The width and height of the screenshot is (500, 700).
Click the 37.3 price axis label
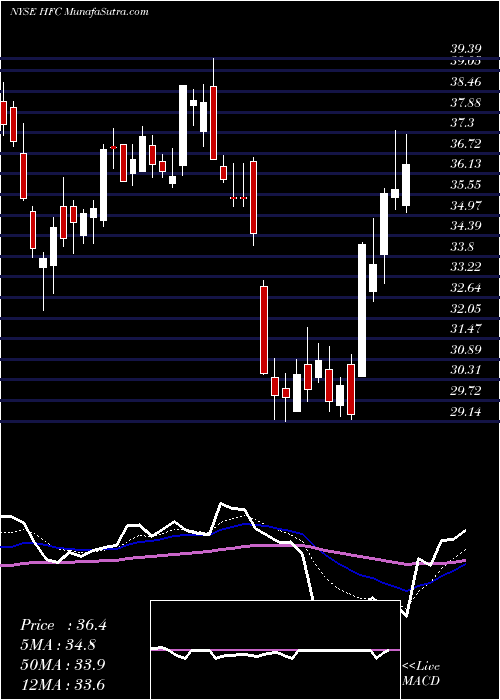[462, 123]
